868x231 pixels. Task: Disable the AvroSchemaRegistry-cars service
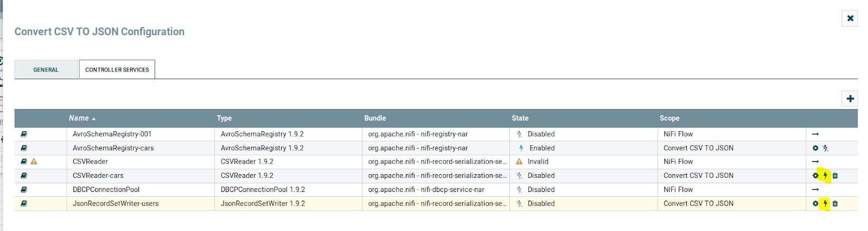825,148
